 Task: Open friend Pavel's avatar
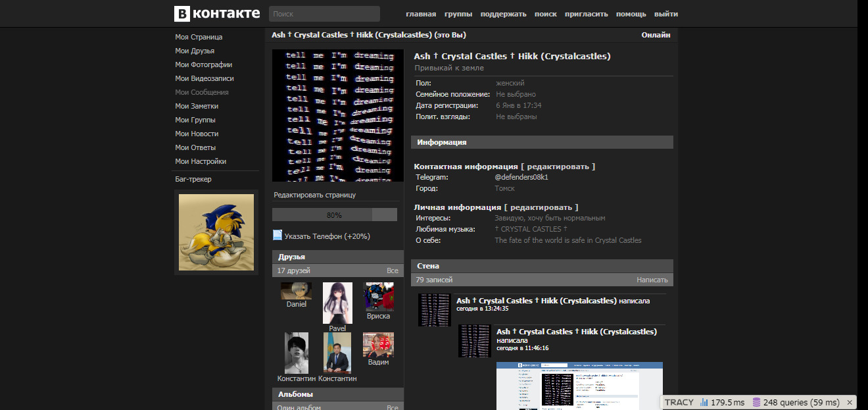tap(337, 303)
